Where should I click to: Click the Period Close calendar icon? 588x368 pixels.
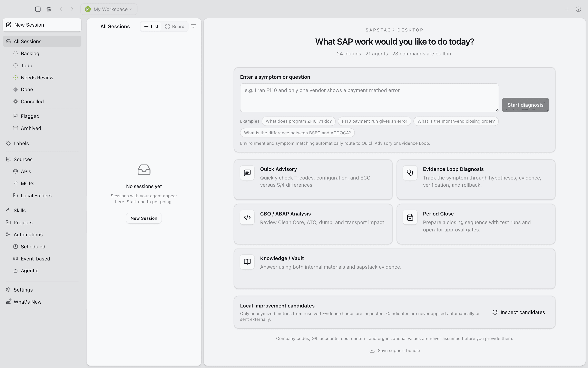click(410, 217)
